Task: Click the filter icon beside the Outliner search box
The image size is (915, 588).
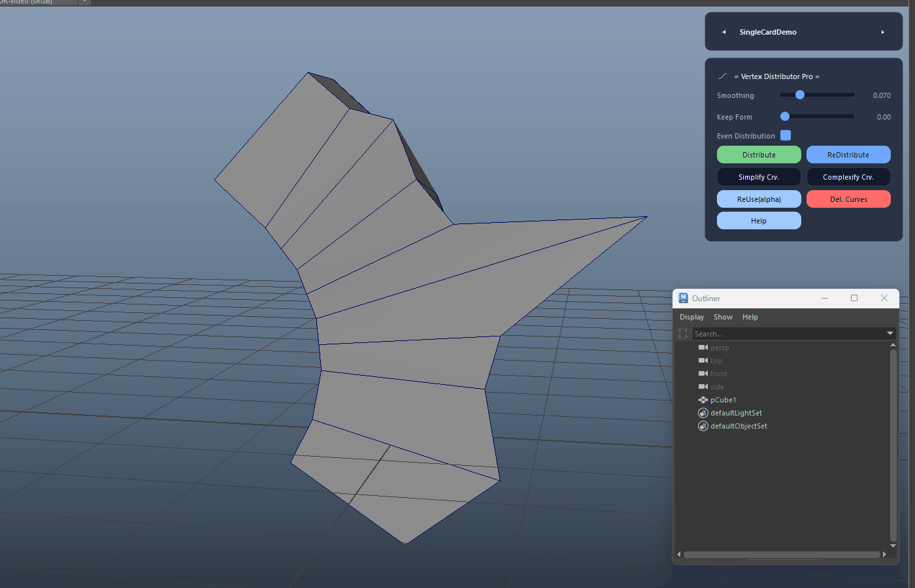Action: click(683, 333)
